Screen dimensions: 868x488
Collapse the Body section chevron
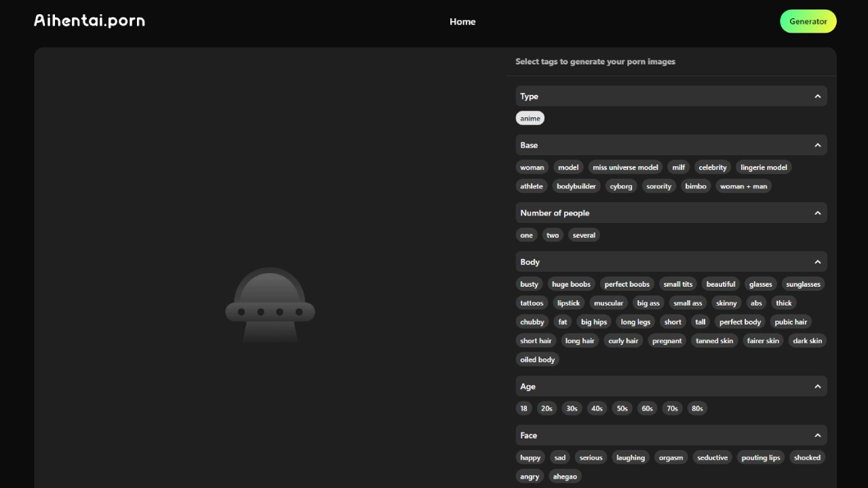pos(817,262)
